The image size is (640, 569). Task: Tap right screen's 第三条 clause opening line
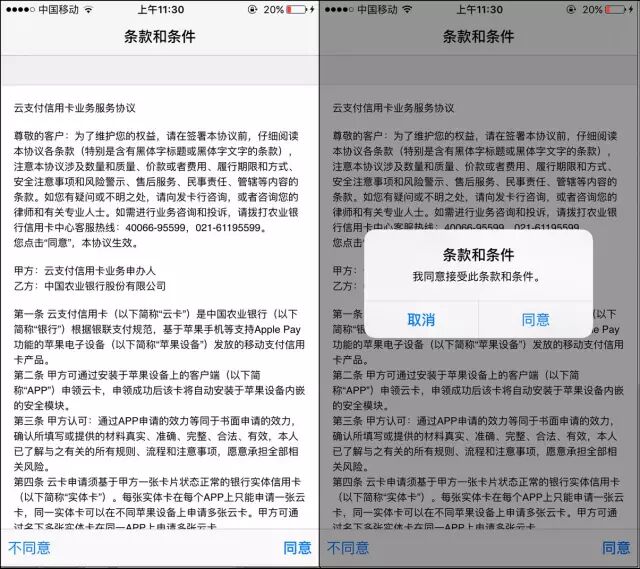click(x=474, y=421)
